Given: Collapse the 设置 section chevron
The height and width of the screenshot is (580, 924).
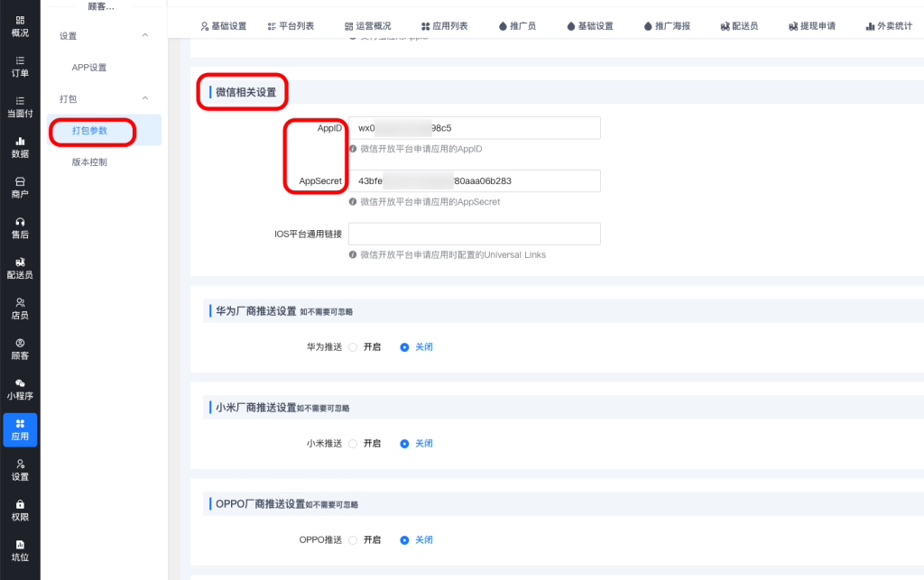Looking at the screenshot, I should click(x=145, y=36).
